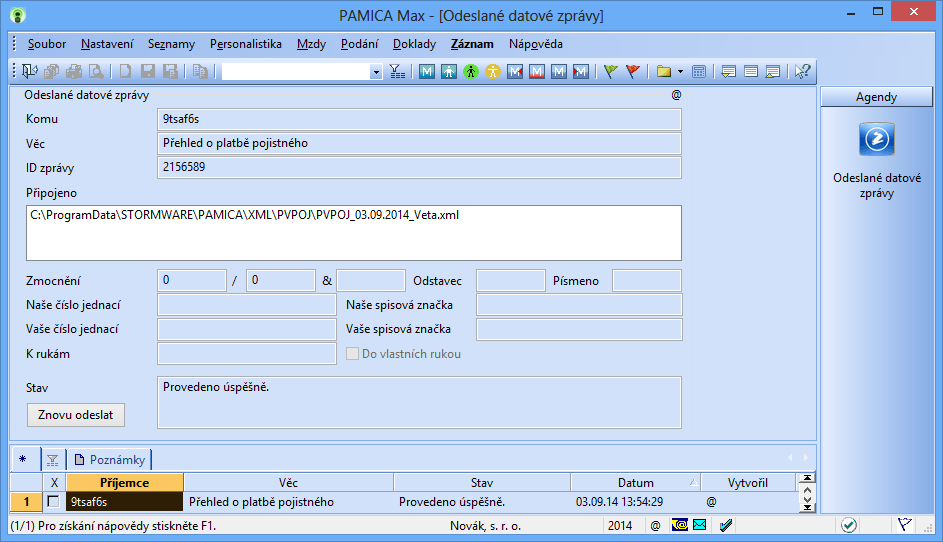The image size is (943, 542).
Task: Select the filter tab beside Poznámky
Action: coord(53,460)
